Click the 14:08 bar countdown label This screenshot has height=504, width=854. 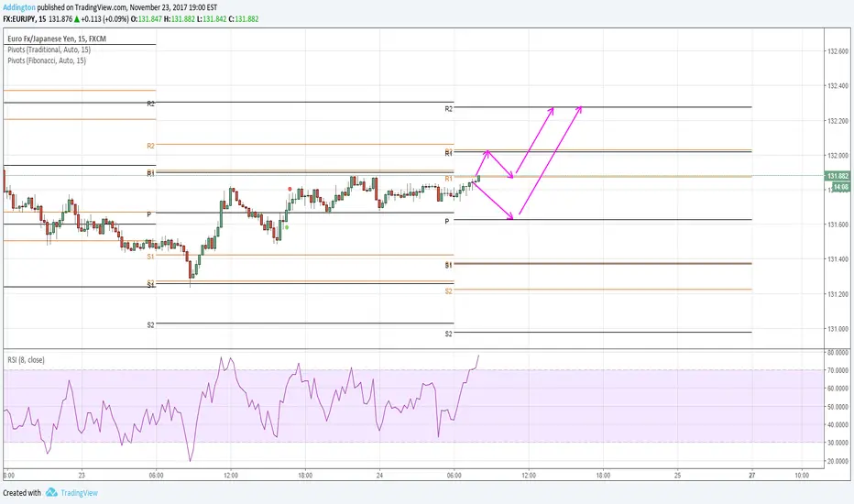[x=841, y=187]
